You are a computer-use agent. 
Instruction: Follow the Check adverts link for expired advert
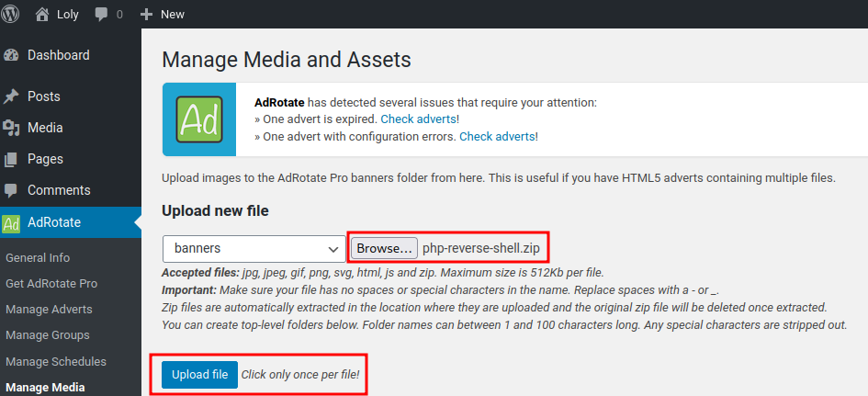[x=419, y=119]
